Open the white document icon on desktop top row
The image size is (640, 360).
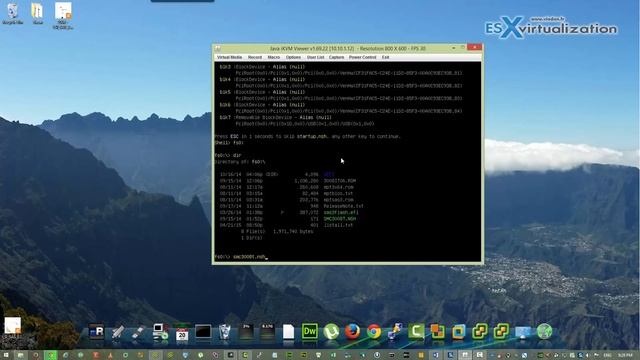tap(63, 16)
